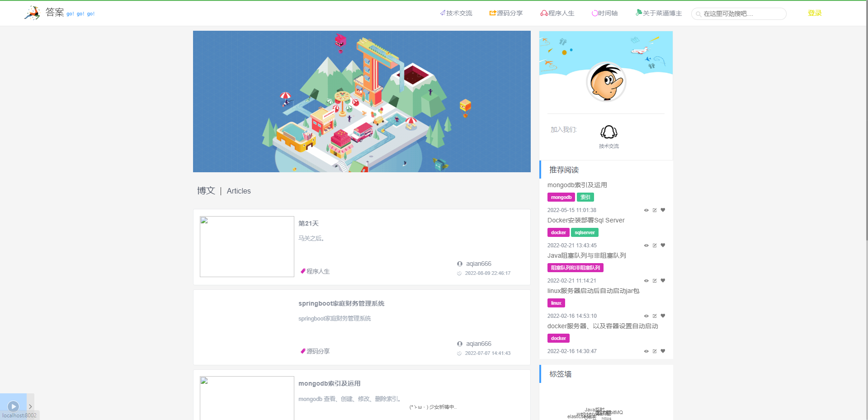Open recommended article mongodb索引及运用
Image resolution: width=868 pixels, height=420 pixels.
(577, 185)
